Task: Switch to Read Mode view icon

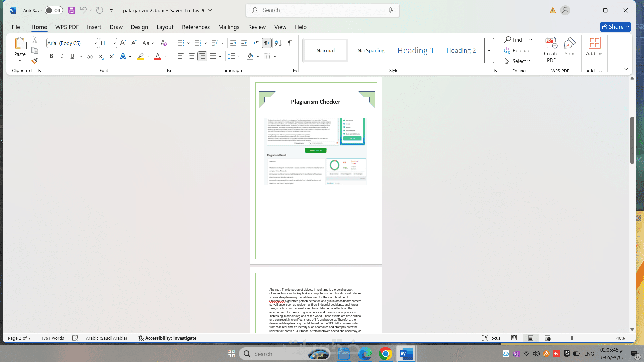Action: (x=514, y=338)
